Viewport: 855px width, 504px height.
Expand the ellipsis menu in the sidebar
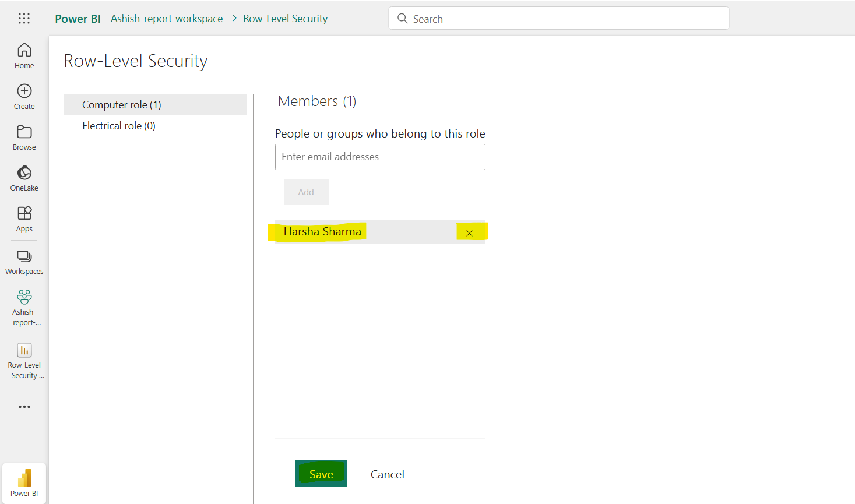point(24,406)
